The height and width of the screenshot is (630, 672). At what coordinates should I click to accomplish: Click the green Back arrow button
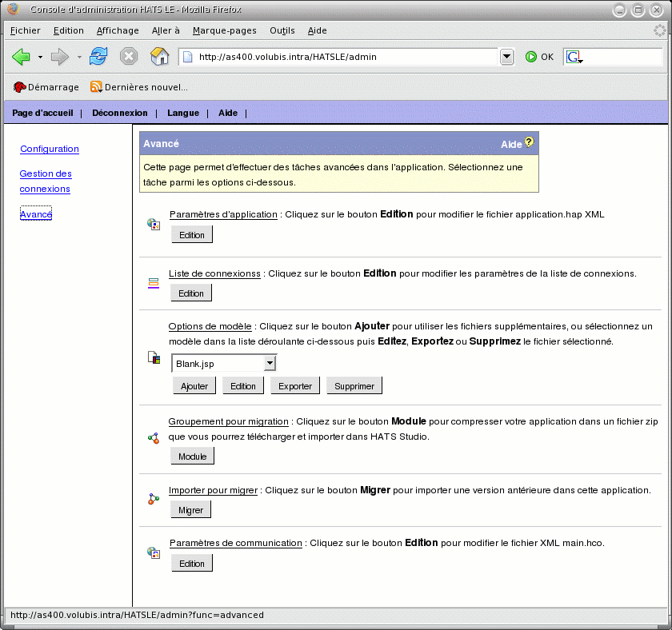tap(21, 57)
